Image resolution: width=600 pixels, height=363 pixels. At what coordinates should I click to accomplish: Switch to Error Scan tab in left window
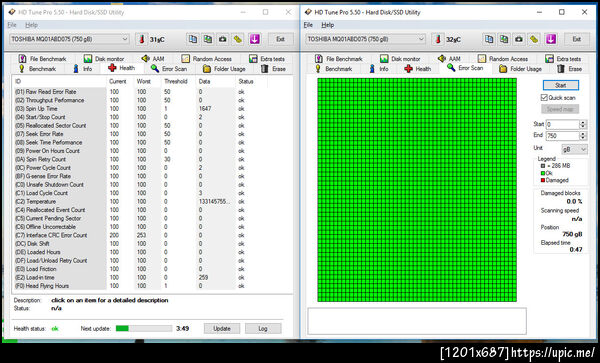click(x=169, y=69)
